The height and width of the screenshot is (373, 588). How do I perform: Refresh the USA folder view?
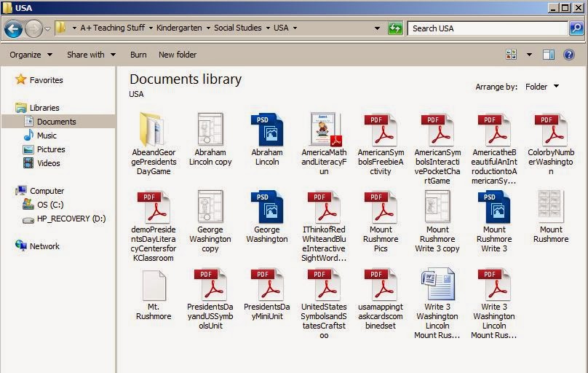tap(395, 28)
